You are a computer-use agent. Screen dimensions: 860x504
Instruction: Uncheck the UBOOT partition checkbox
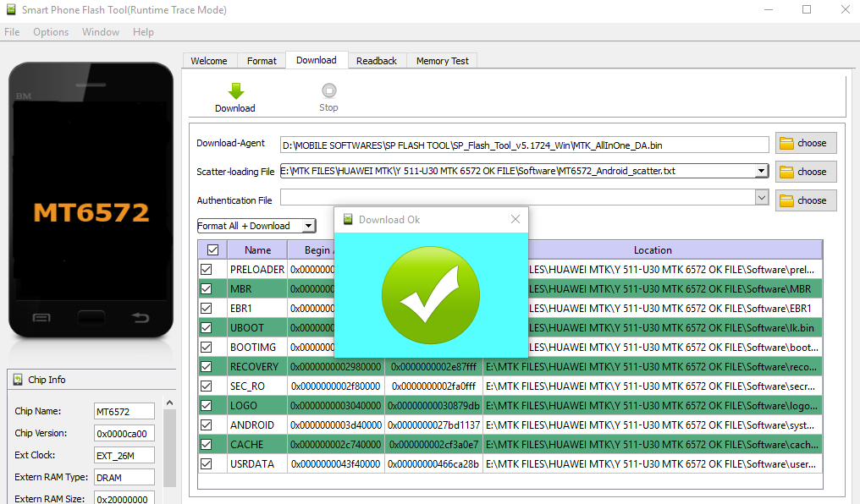(x=207, y=327)
